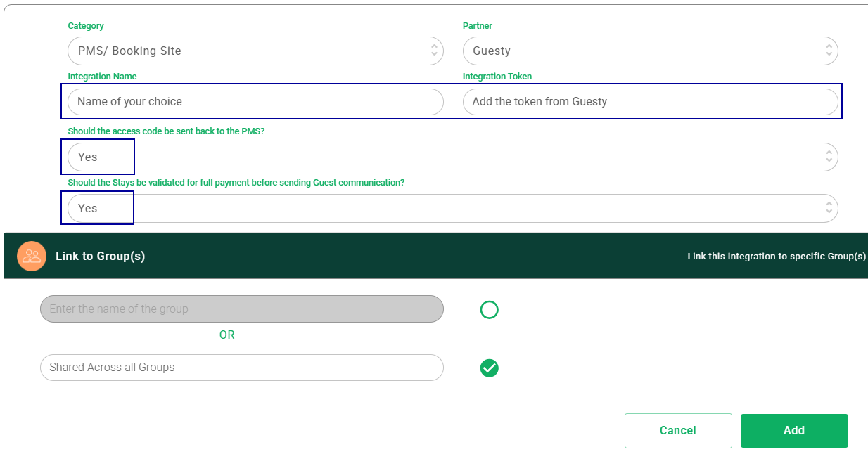Click the Integration Token input field
Image resolution: width=868 pixels, height=454 pixels.
pyautogui.click(x=650, y=101)
